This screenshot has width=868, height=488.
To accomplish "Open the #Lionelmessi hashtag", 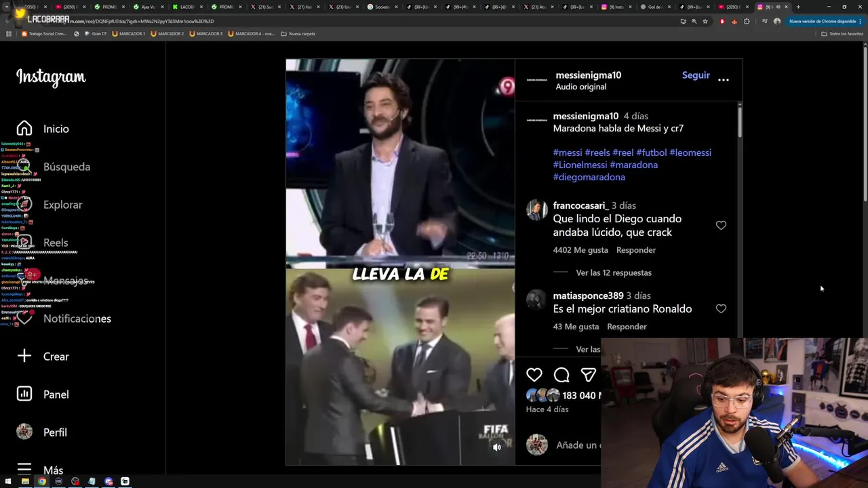I will pyautogui.click(x=580, y=165).
